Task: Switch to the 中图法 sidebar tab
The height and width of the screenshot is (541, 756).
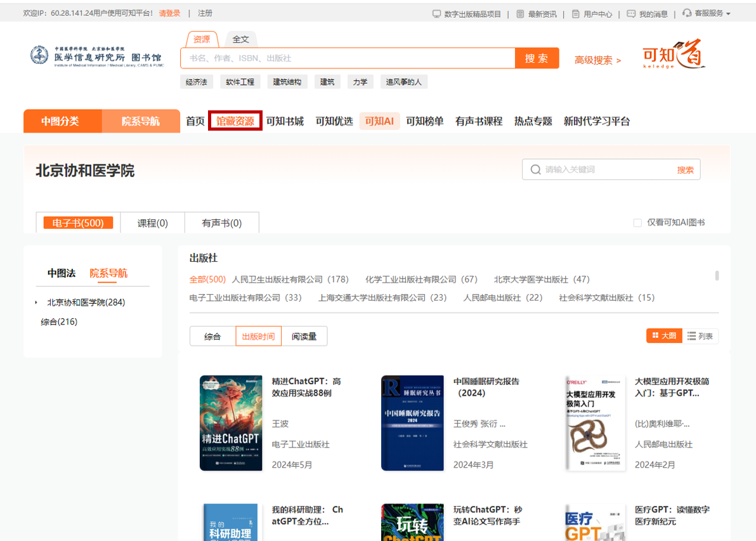Action: point(62,273)
